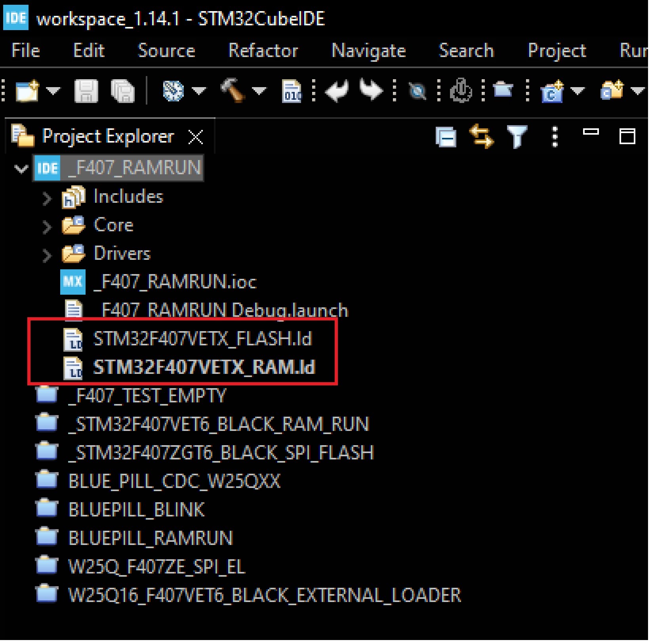The height and width of the screenshot is (644, 652).
Task: Select _F407_RAMRUN.ioc file
Action: (x=175, y=282)
